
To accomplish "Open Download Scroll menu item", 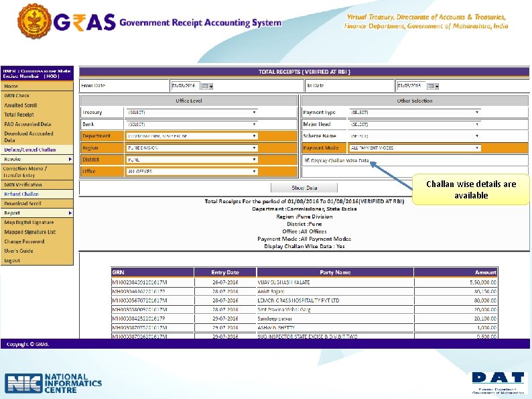I will tap(37, 204).
